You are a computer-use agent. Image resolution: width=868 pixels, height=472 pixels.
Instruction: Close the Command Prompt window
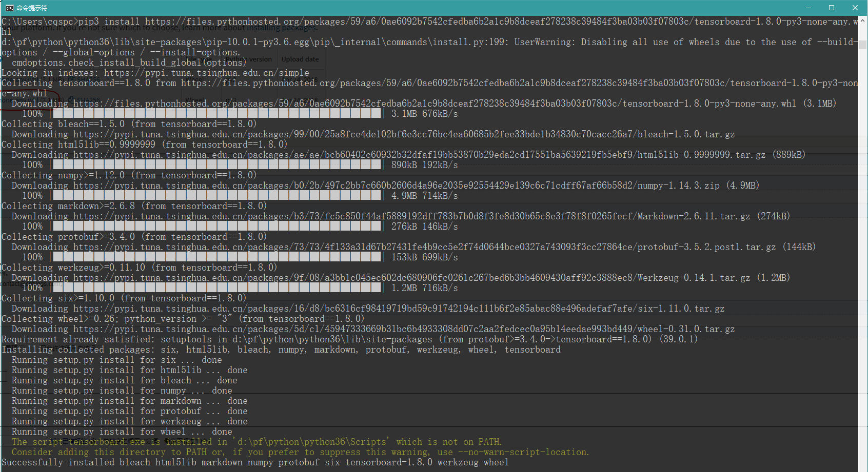pos(855,8)
